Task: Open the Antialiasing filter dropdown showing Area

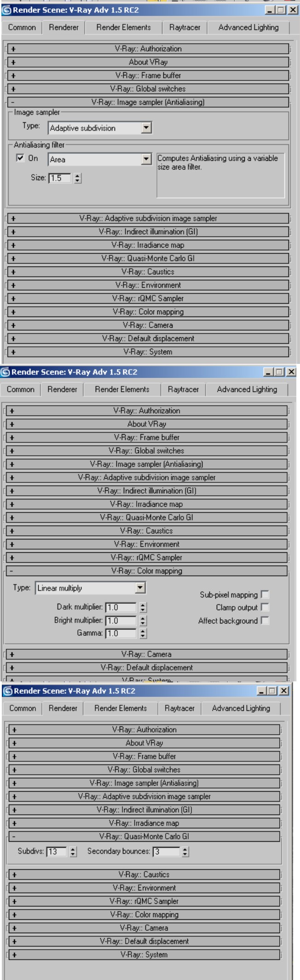Action: coord(100,159)
